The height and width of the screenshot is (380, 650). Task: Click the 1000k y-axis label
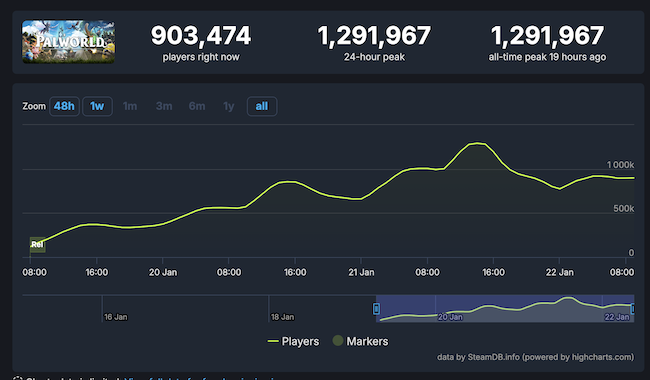click(x=620, y=165)
